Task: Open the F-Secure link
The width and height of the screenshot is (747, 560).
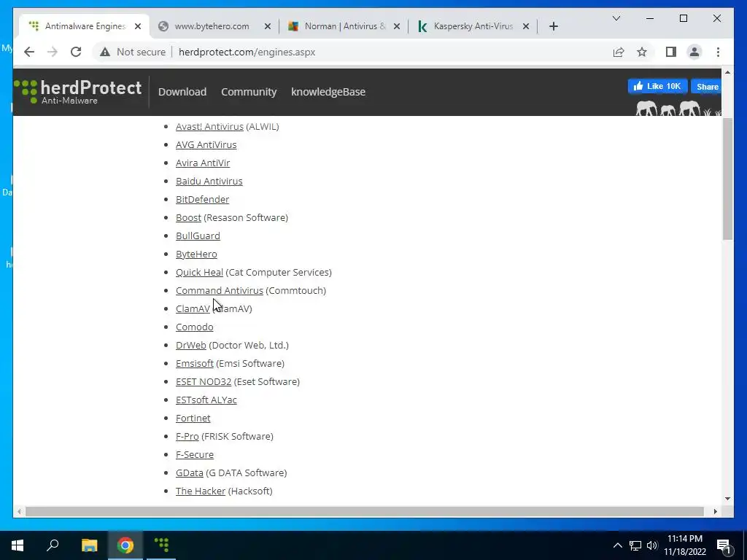Action: point(195,455)
